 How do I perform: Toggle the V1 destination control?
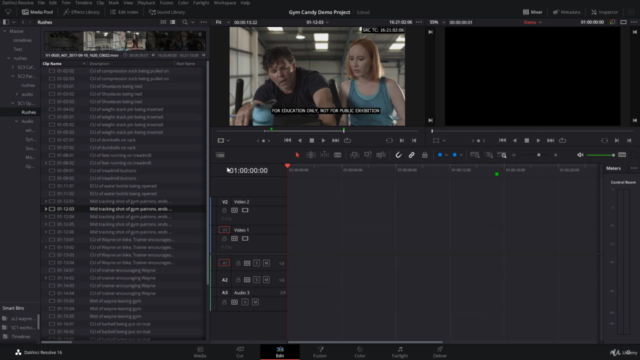224,230
